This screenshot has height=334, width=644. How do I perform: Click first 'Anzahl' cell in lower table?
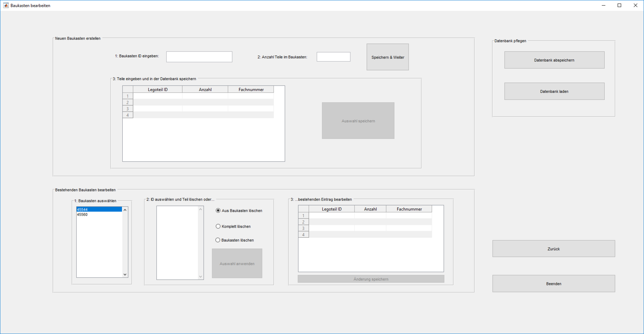click(x=370, y=216)
